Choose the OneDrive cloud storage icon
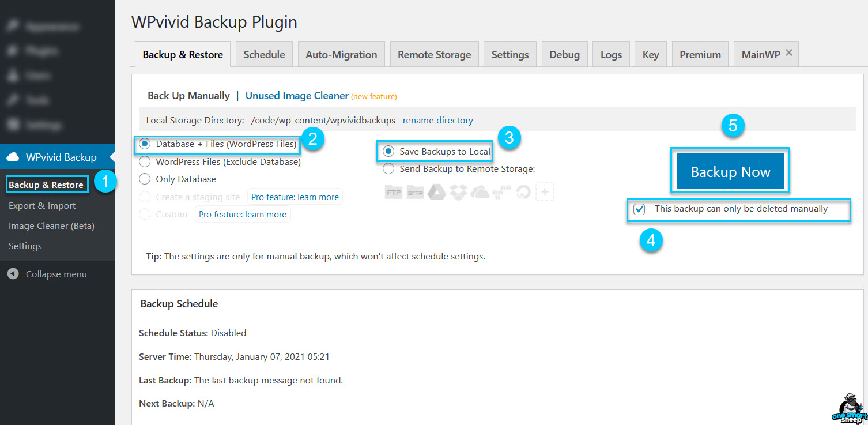The height and width of the screenshot is (425, 868). coord(480,193)
